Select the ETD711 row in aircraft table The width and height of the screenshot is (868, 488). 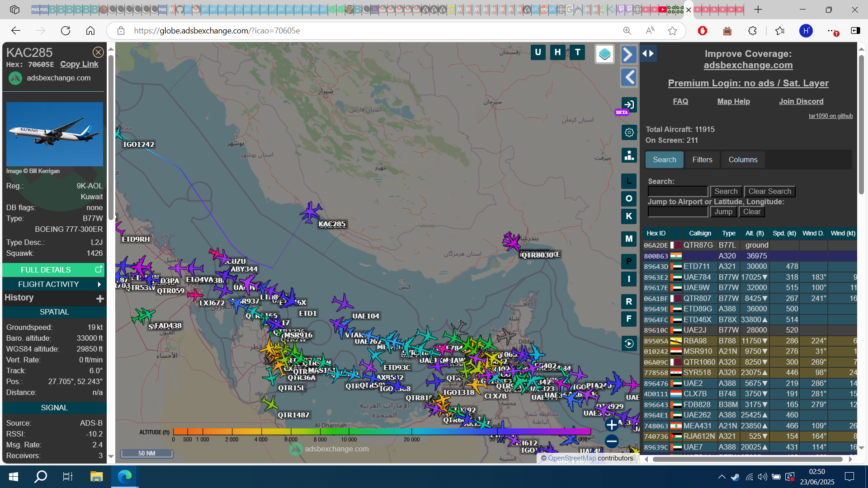click(750, 267)
